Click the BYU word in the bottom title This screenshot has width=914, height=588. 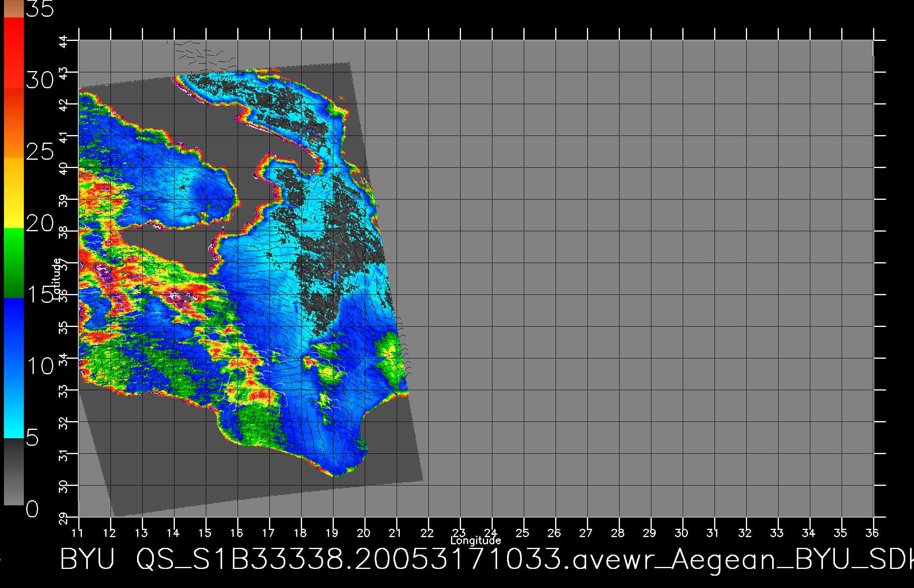point(87,559)
